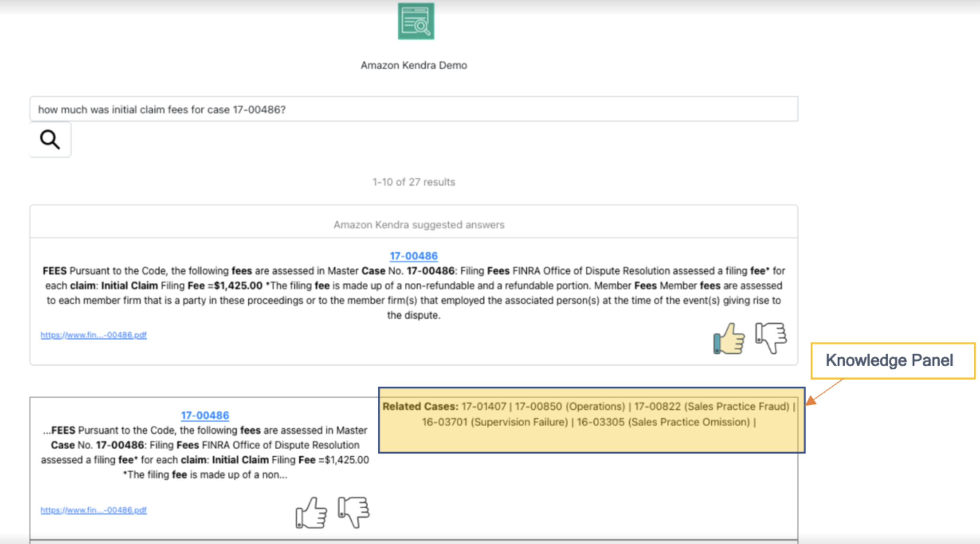Viewport: 980px width, 544px height.
Task: Click the Amazon Kendra Demo title text
Action: pos(414,65)
